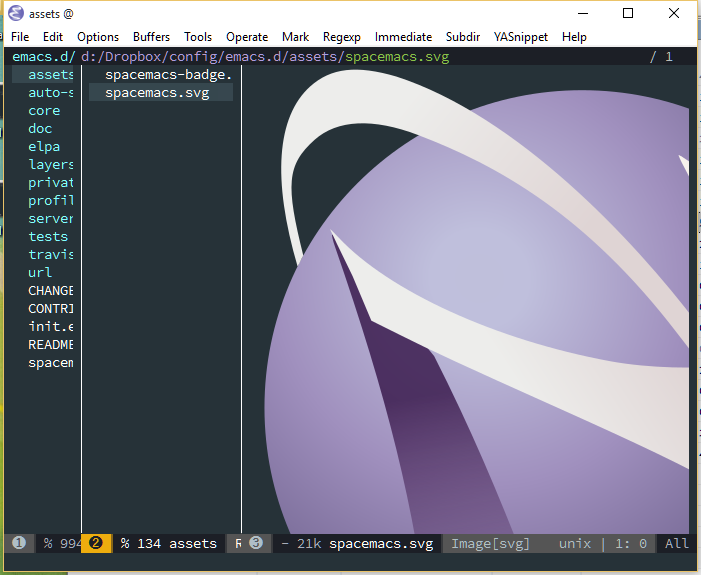This screenshot has height=575, width=701.
Task: Open the Immediate menu
Action: pos(403,37)
